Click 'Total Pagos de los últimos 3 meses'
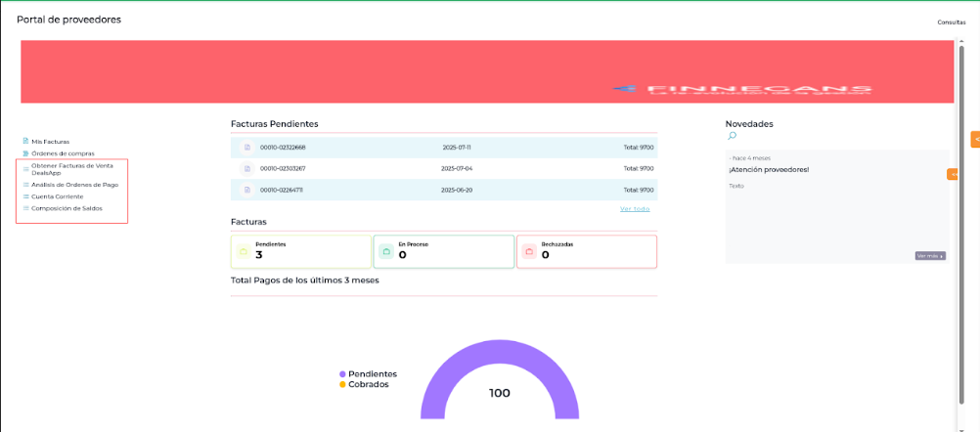 [x=305, y=281]
